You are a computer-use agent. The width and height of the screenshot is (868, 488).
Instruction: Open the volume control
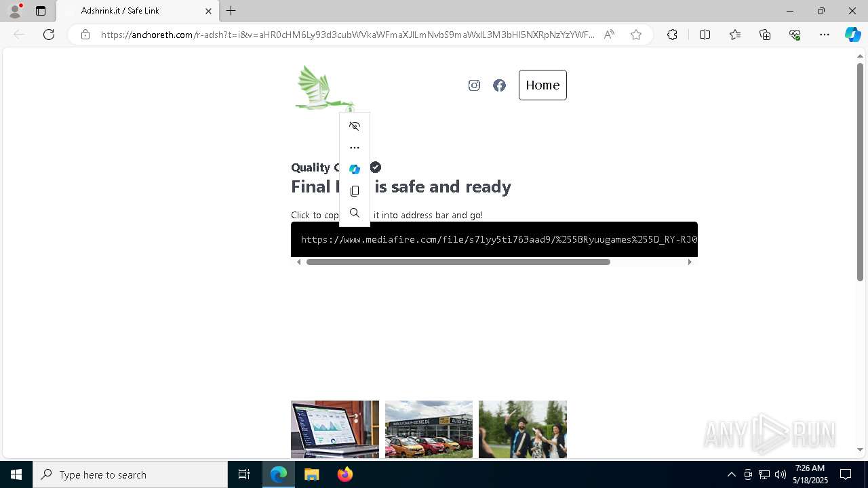(780, 474)
